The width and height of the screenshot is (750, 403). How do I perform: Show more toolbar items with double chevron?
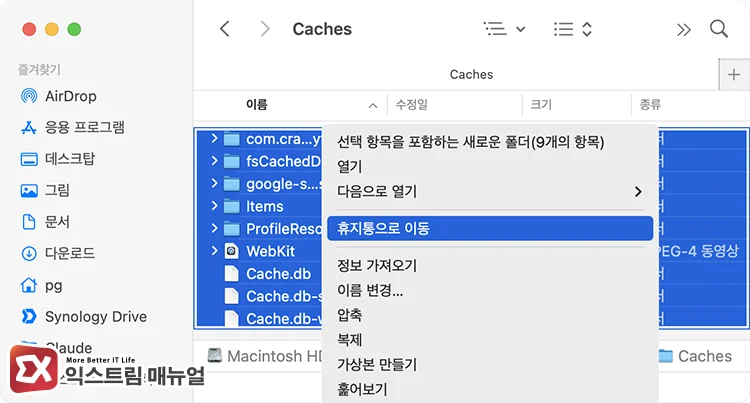[684, 30]
